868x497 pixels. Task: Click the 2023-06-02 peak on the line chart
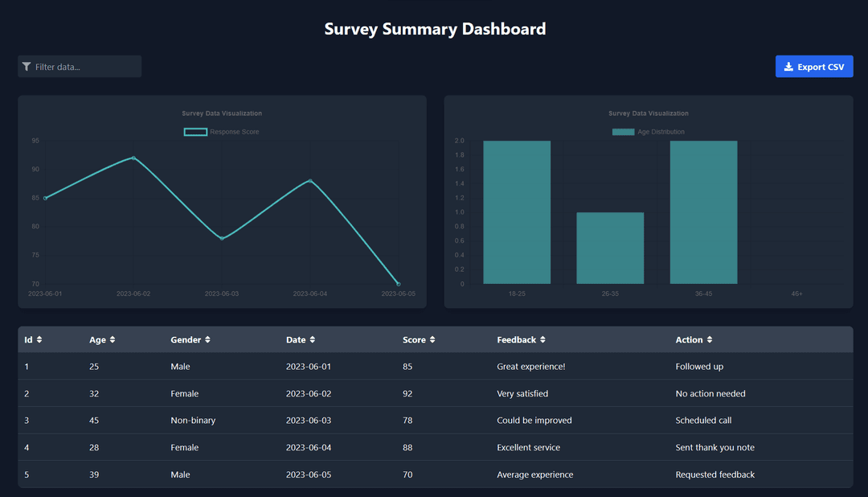point(133,158)
